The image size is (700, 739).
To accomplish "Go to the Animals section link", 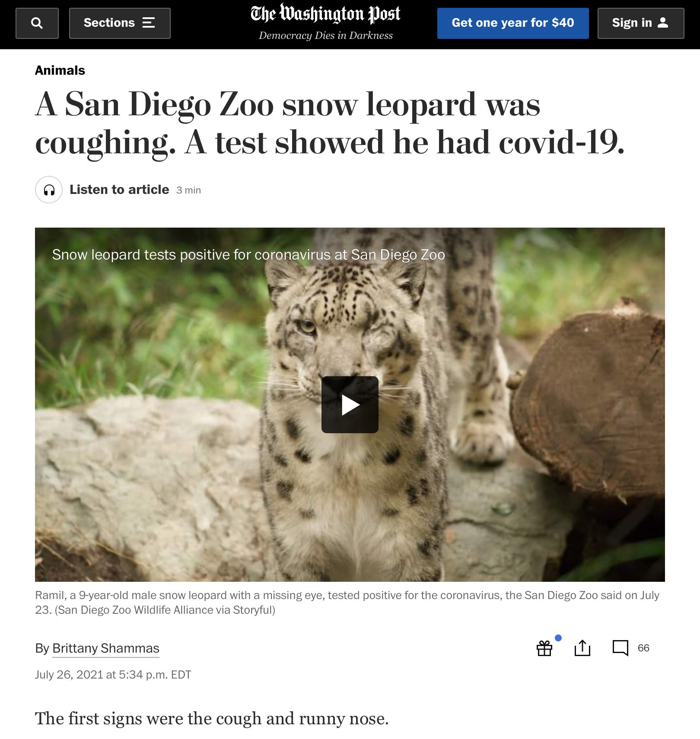I will [x=60, y=70].
